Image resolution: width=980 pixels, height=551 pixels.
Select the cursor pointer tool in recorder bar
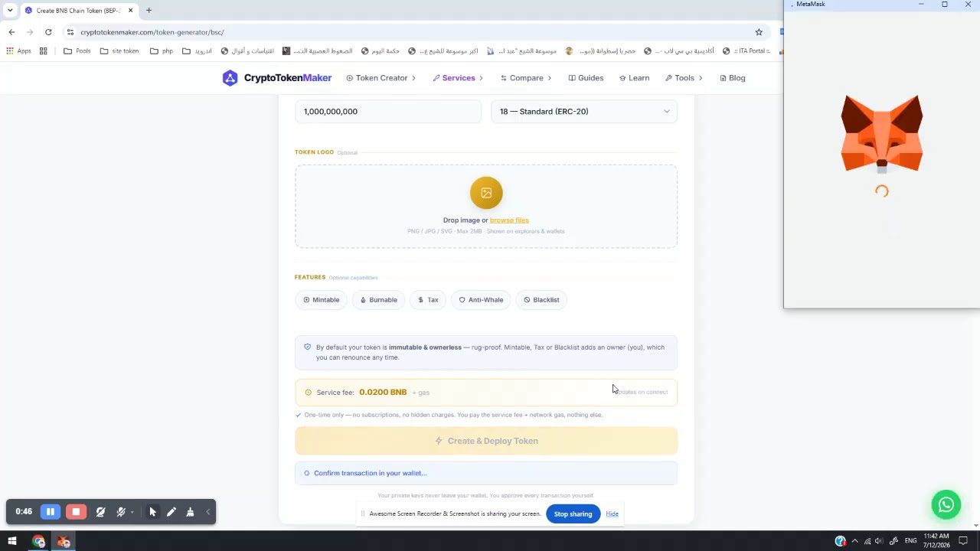point(152,512)
